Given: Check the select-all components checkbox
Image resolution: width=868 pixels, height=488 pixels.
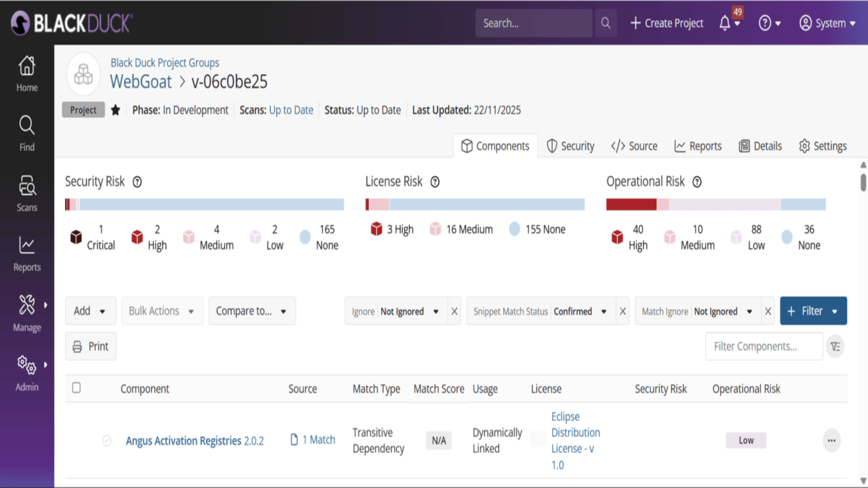Looking at the screenshot, I should tap(76, 388).
